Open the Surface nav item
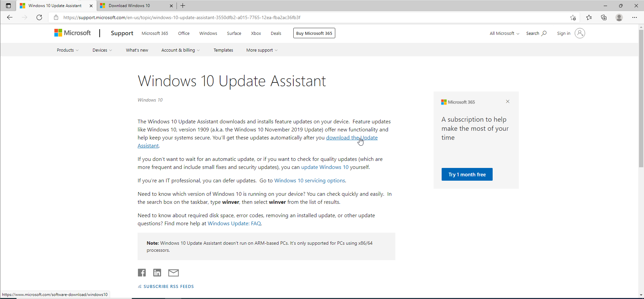The height and width of the screenshot is (299, 644). coord(234,33)
